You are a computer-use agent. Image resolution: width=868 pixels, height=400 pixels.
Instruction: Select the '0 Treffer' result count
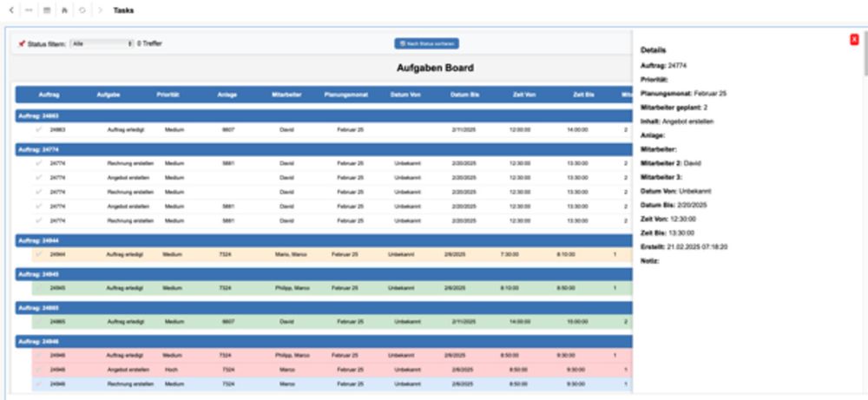coord(149,43)
